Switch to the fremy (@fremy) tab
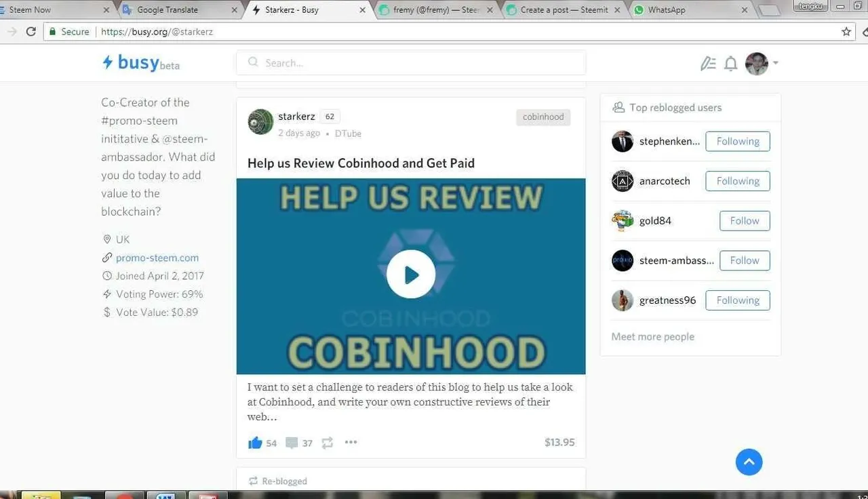 pyautogui.click(x=437, y=10)
